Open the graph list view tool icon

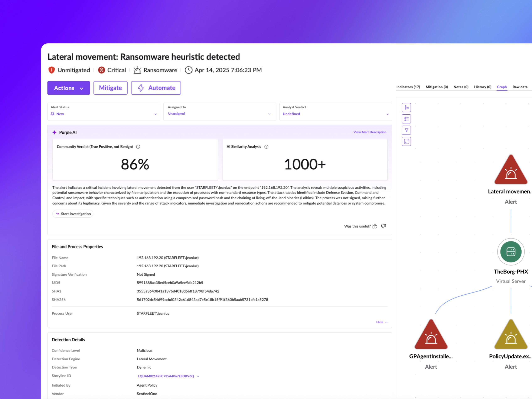[x=406, y=119]
